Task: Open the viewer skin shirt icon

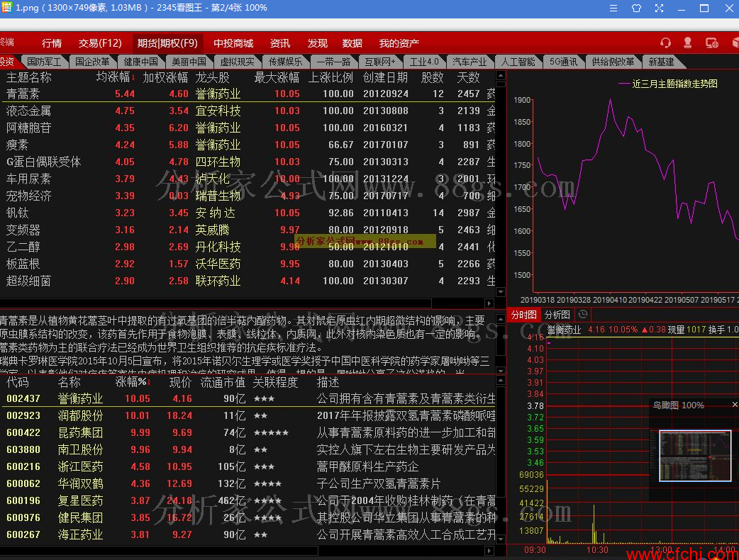Action: (636, 8)
